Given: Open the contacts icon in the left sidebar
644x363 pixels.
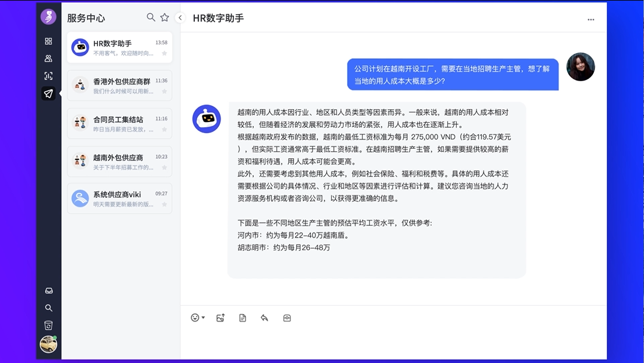Looking at the screenshot, I should 49,58.
